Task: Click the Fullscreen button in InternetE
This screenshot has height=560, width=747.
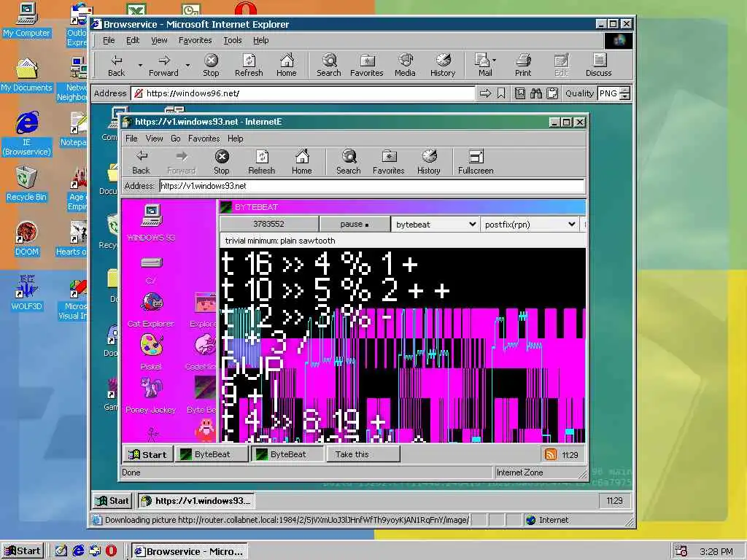Action: 476,163
